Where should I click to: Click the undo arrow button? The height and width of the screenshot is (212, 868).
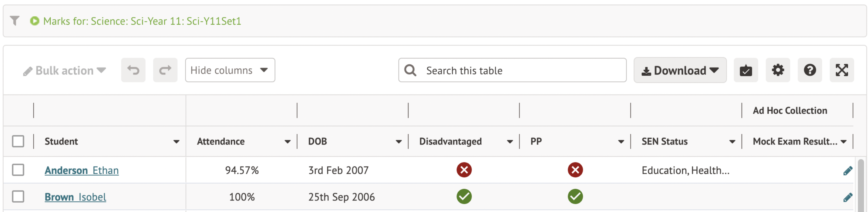tap(133, 70)
